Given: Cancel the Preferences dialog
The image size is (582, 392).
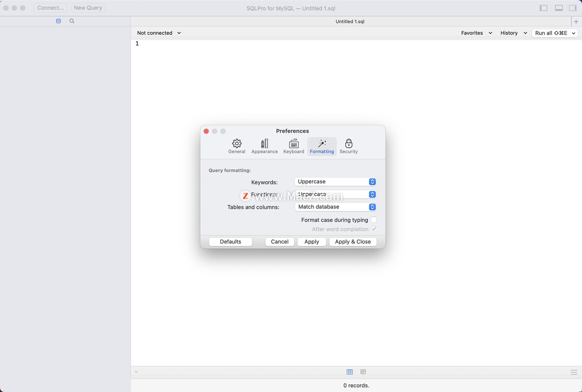Looking at the screenshot, I should [x=279, y=242].
